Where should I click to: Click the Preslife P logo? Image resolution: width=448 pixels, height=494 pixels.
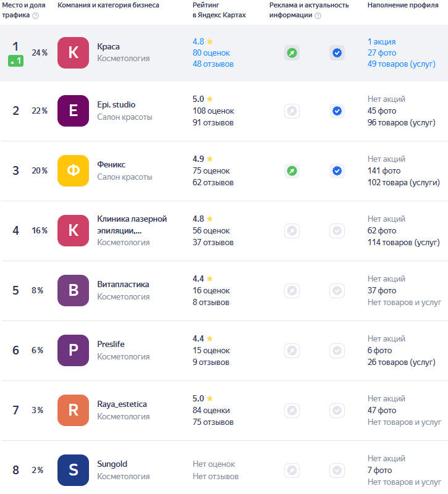tap(73, 350)
